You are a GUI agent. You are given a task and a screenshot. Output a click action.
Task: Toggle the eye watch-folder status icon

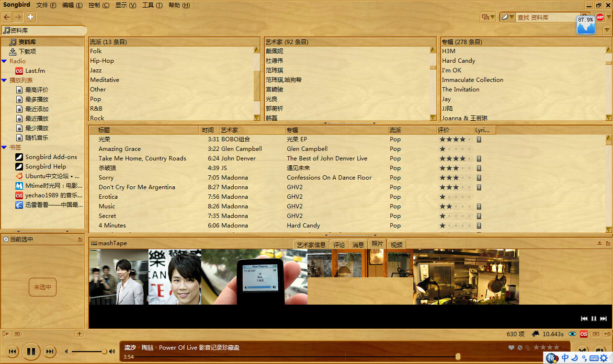(572, 334)
